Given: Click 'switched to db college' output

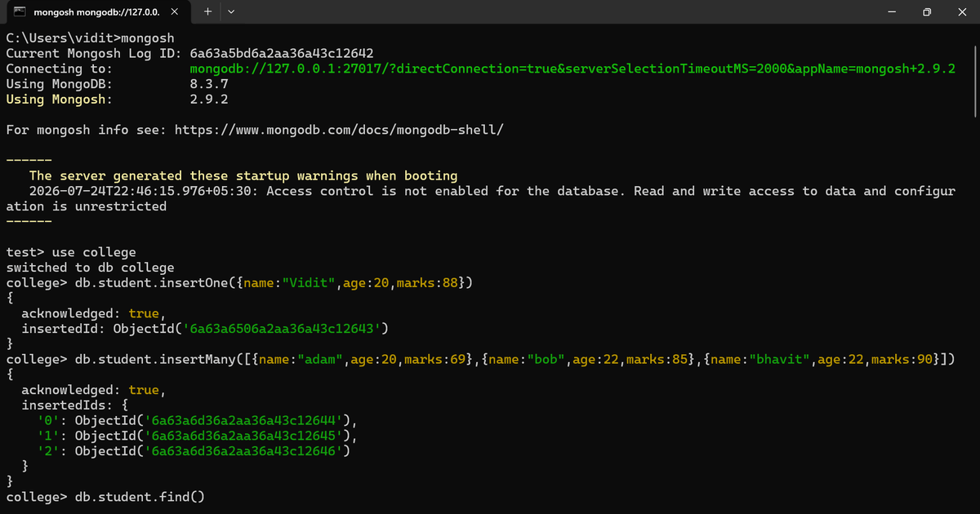Looking at the screenshot, I should point(90,268).
